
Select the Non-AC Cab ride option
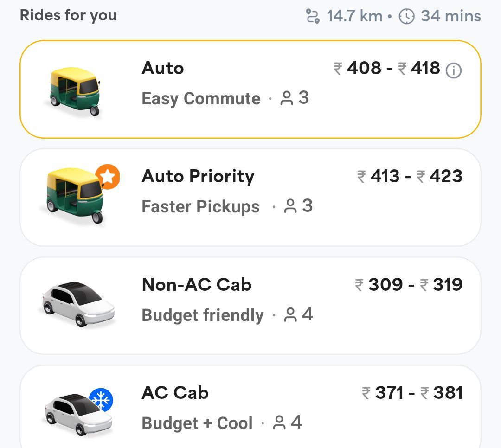pos(250,306)
